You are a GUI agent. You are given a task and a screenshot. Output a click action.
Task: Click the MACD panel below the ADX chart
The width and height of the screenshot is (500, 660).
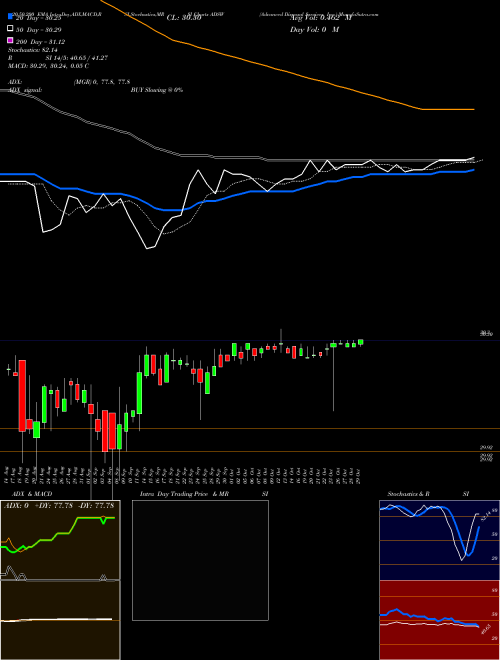coord(60,620)
